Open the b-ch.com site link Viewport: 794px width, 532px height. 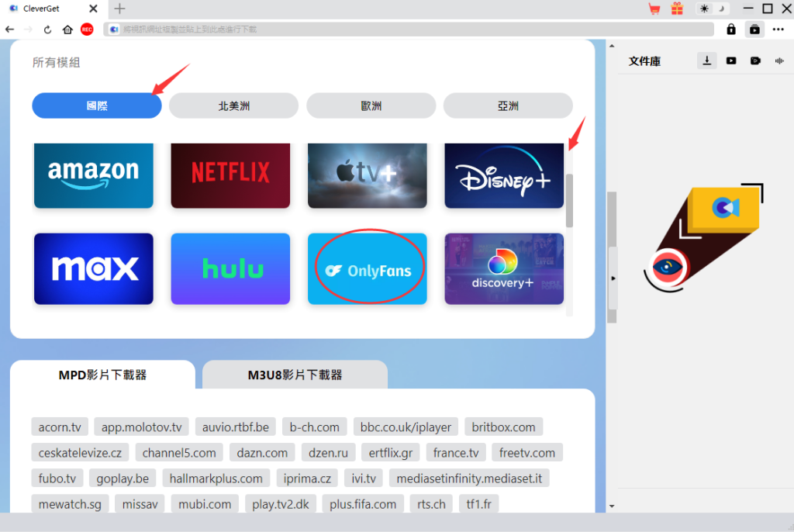315,427
